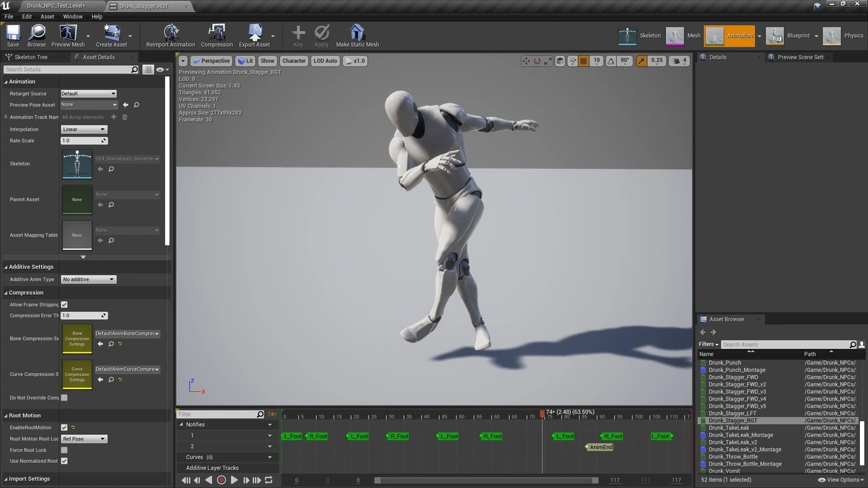Select Drunk_Stagger_LFT in the Asset Browser

732,413
